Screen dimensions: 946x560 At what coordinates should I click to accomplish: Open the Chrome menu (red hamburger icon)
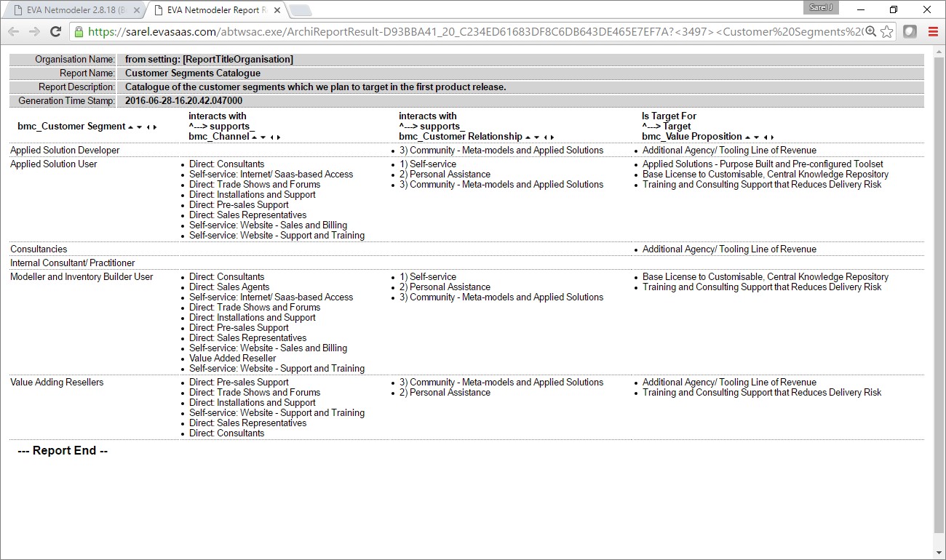coord(933,31)
